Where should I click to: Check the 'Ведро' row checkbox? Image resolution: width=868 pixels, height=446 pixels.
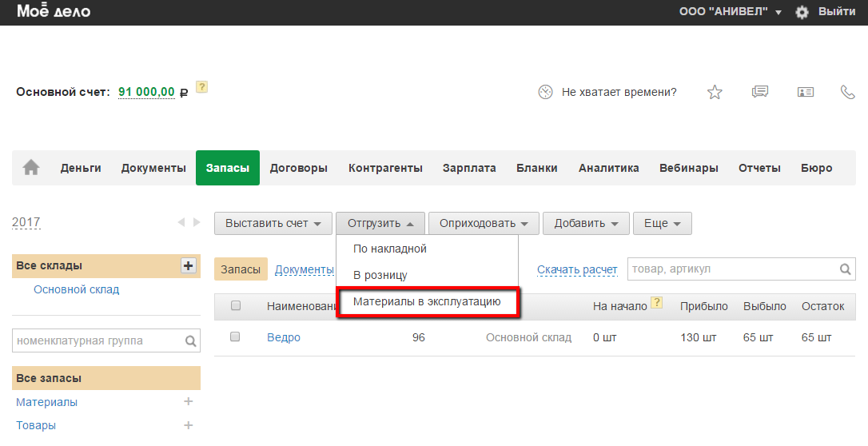click(x=235, y=337)
